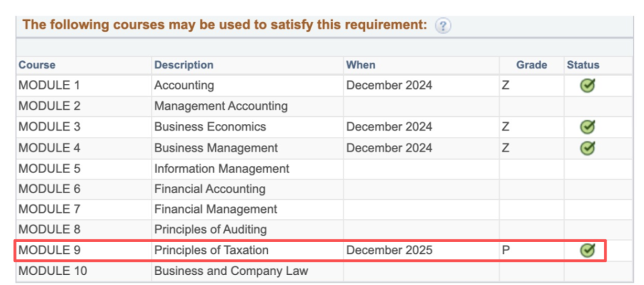The width and height of the screenshot is (644, 285).
Task: Click the Information Management description
Action: pyautogui.click(x=221, y=169)
